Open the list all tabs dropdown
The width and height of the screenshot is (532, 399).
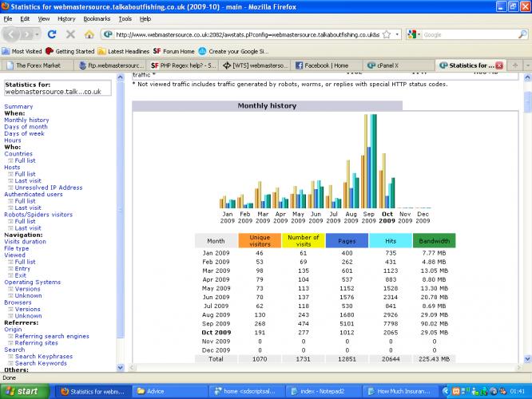(526, 65)
